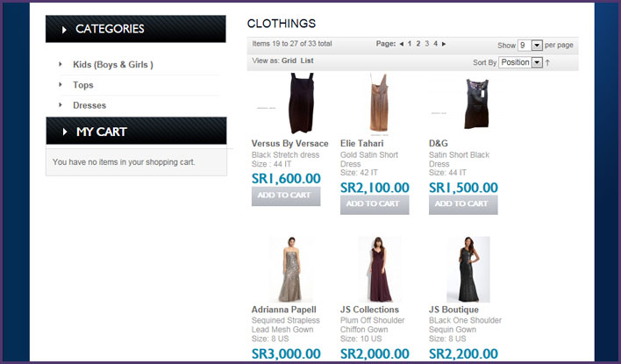
Task: Toggle sort direction arrow next to Position
Action: [x=547, y=62]
